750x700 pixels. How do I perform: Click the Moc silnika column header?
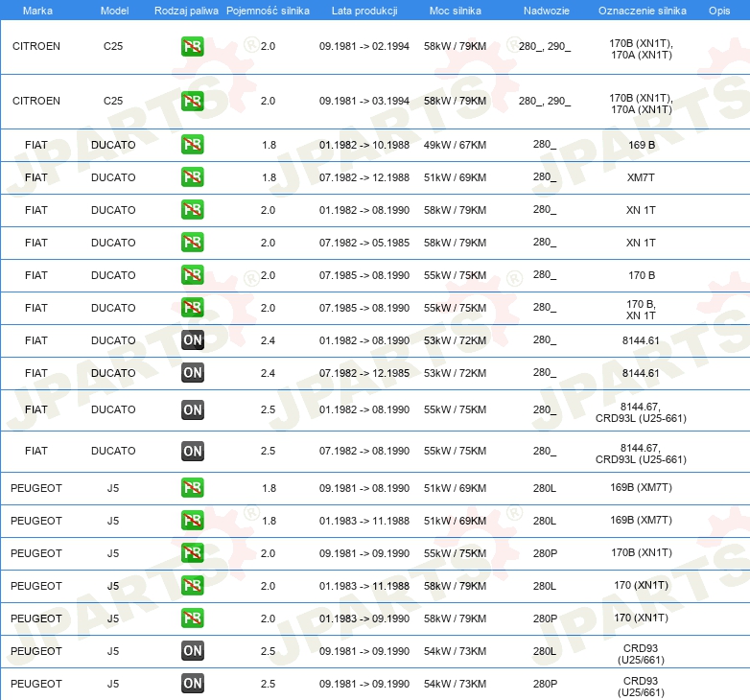455,10
